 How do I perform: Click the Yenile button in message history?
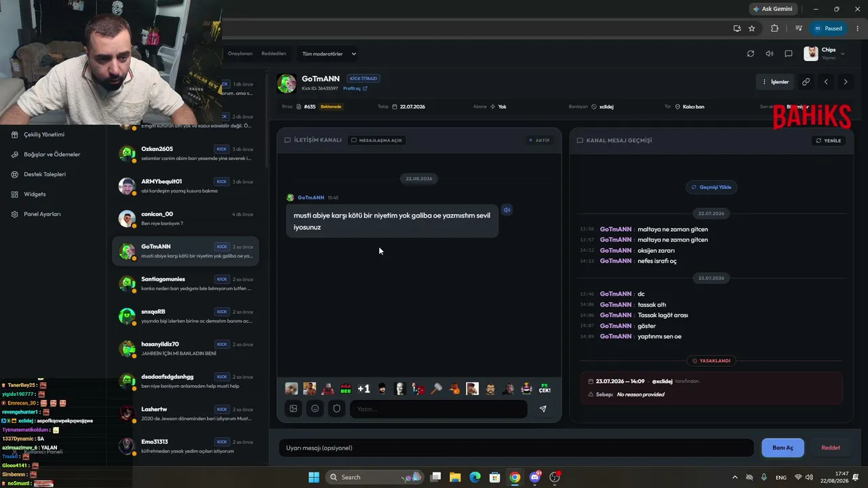[x=829, y=140]
